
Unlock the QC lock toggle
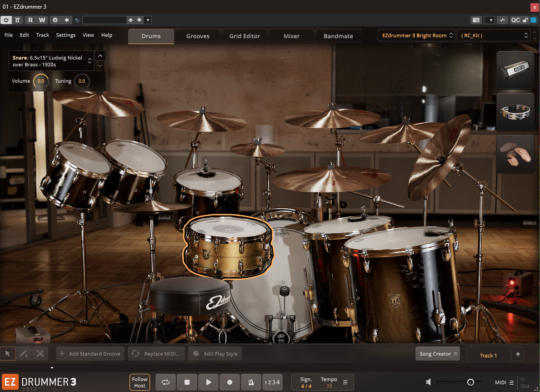(525, 20)
